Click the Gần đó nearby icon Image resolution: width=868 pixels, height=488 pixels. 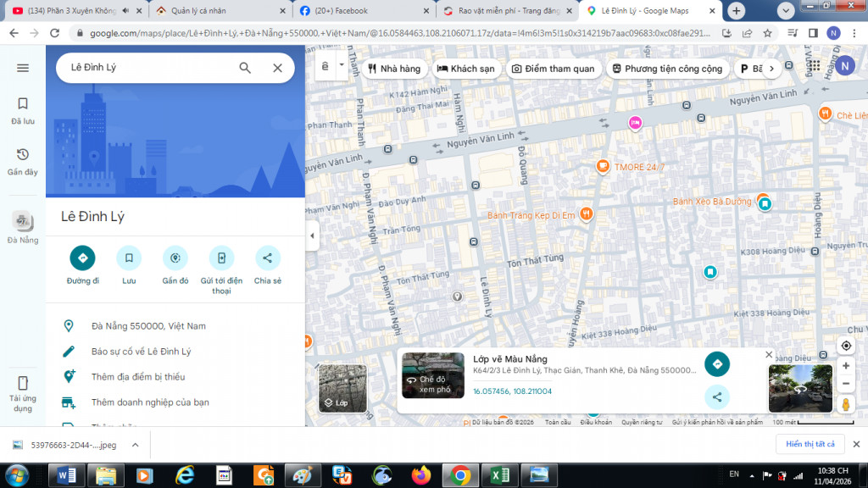(175, 258)
